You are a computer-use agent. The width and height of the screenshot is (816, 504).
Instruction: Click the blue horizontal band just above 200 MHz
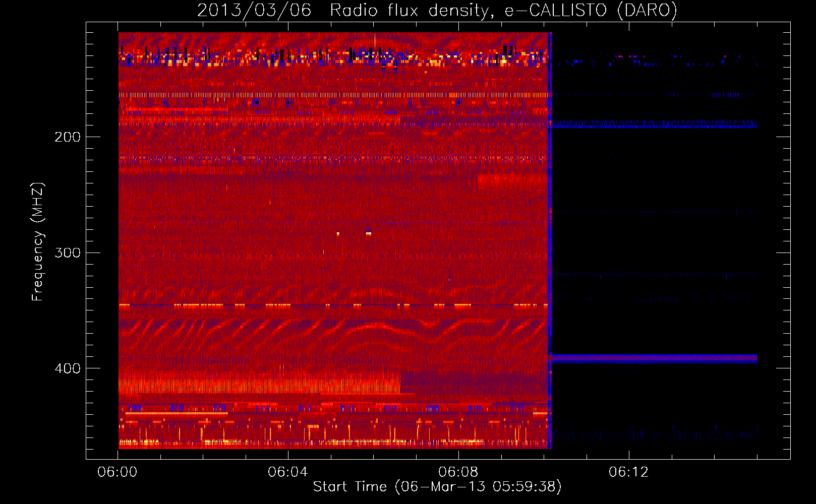point(654,124)
